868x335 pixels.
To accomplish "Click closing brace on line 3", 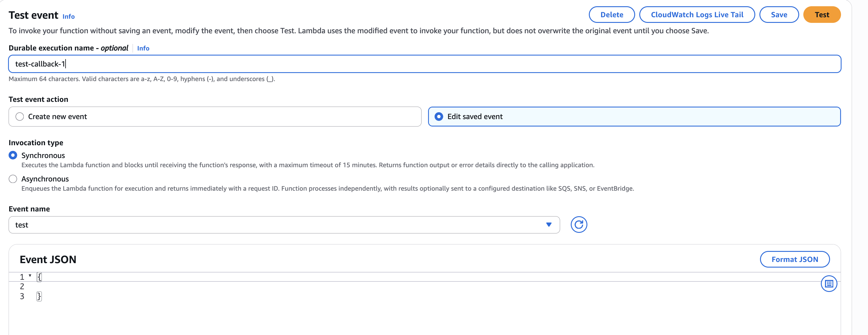I will pos(39,297).
